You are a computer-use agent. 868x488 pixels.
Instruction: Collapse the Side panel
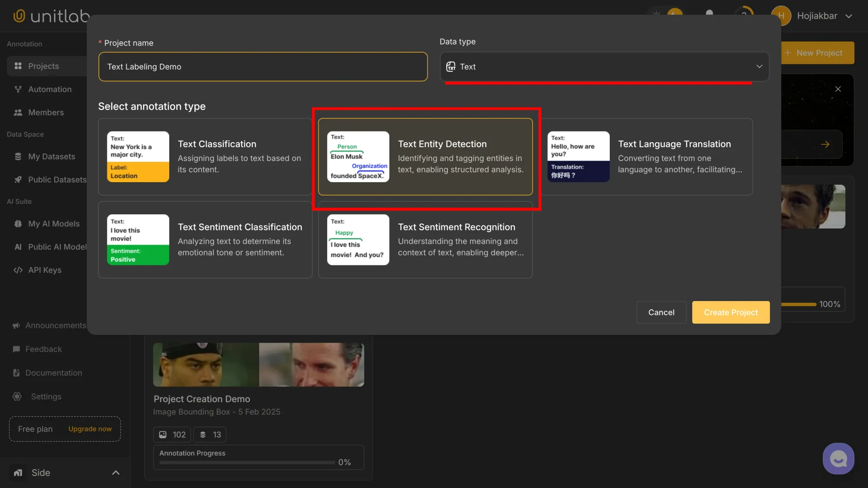(x=115, y=472)
